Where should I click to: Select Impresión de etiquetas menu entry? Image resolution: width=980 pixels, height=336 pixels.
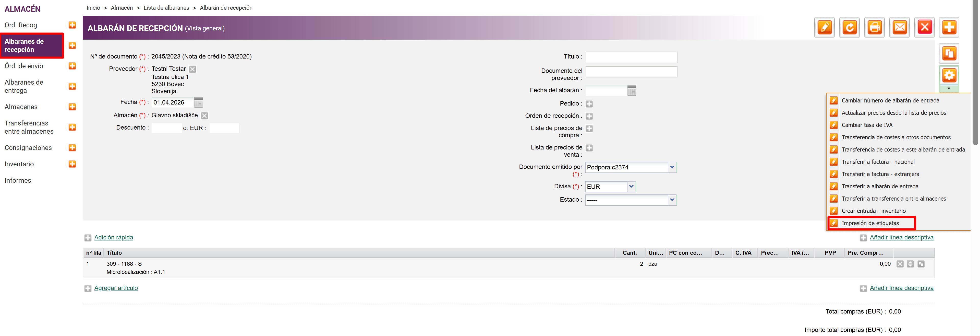pos(870,223)
